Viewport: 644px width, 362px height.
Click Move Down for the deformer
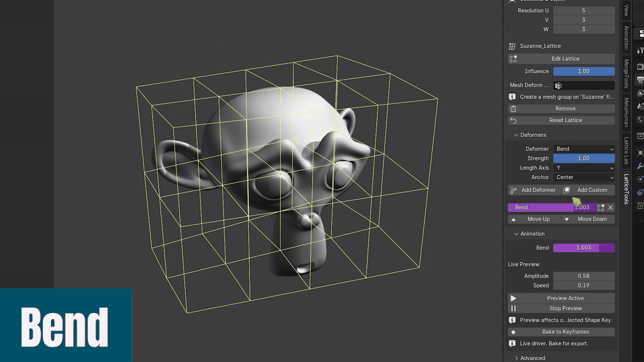[588, 219]
